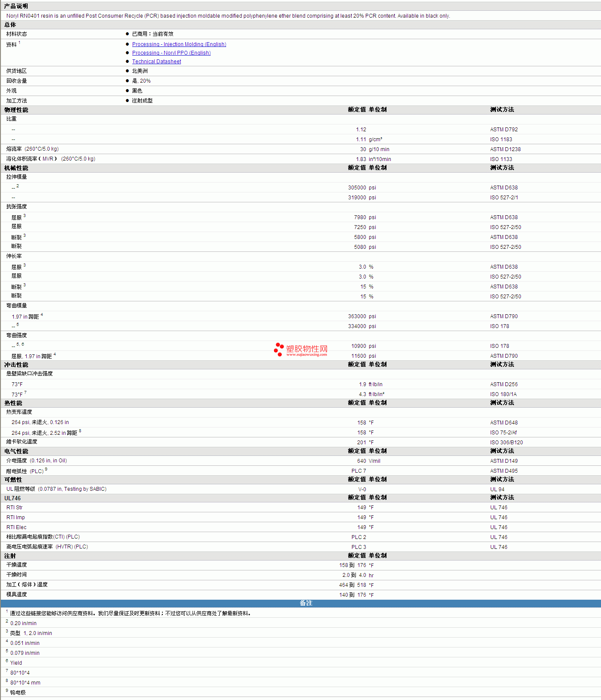Click footnote 4 text 0.051 in/min
This screenshot has height=700, width=601.
25,643
